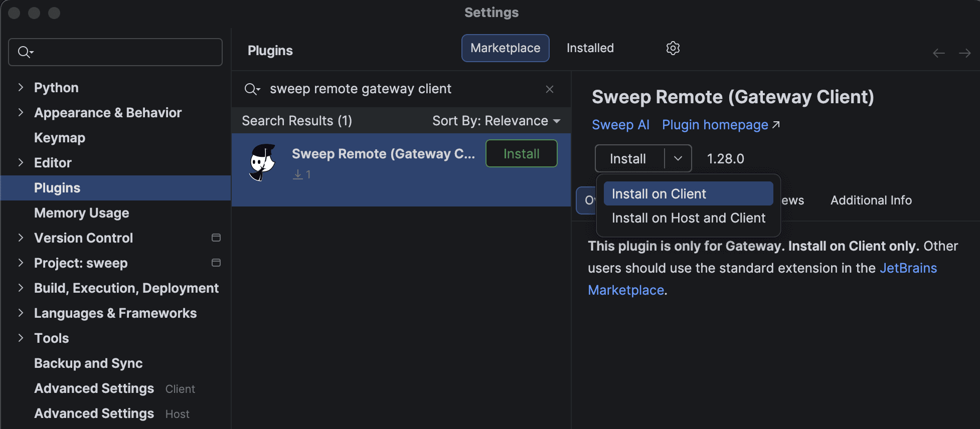Select Keymap in settings tree
This screenshot has height=429, width=980.
[x=60, y=137]
